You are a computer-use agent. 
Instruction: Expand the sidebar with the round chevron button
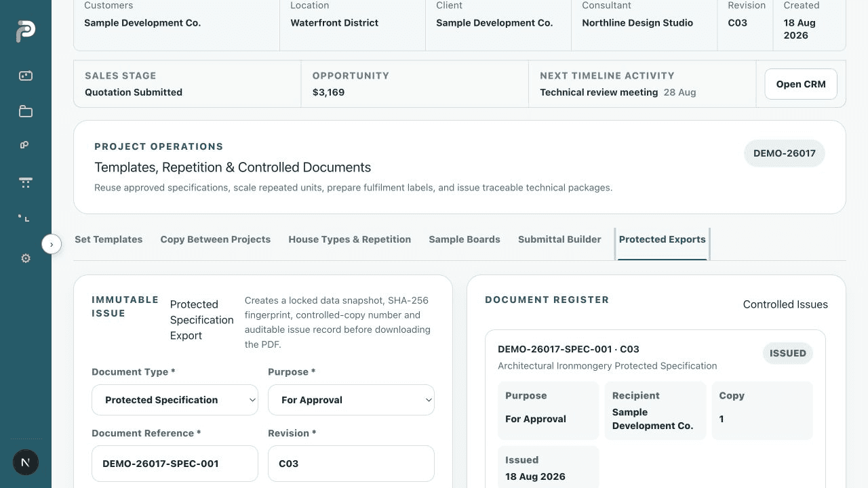pyautogui.click(x=52, y=244)
